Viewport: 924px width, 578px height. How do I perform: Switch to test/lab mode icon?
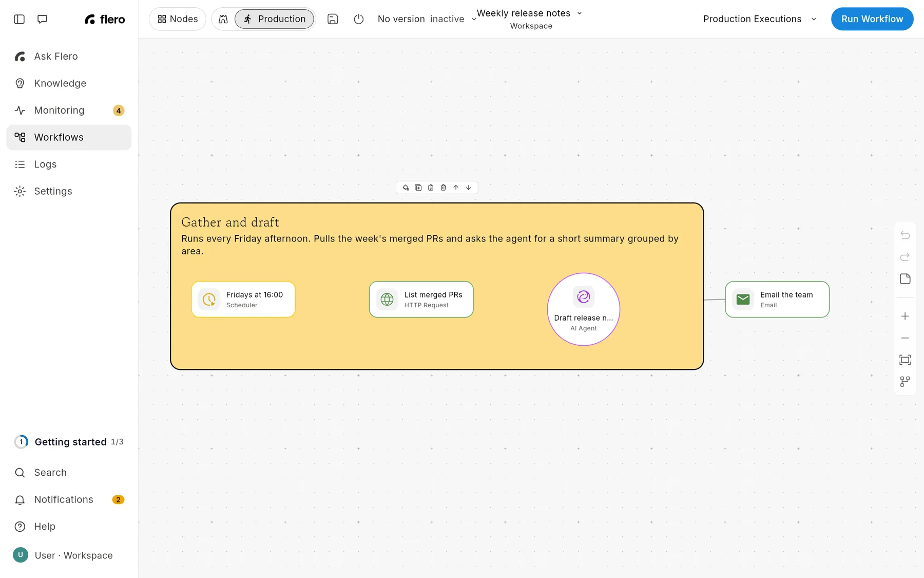[x=223, y=19]
